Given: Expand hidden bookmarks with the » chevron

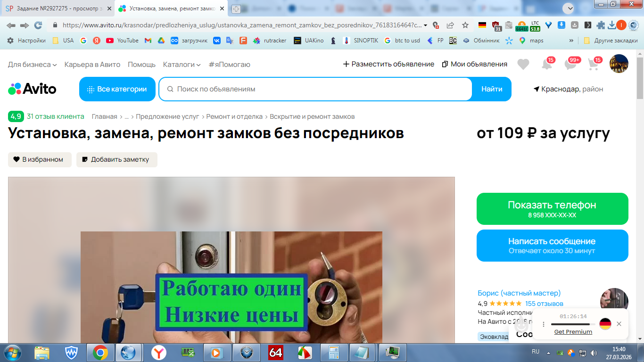Looking at the screenshot, I should [x=571, y=41].
